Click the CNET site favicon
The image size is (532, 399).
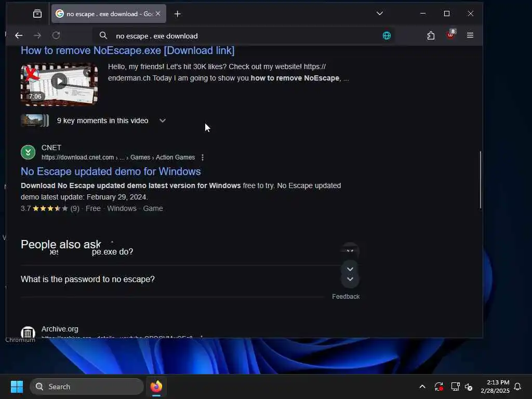(28, 152)
